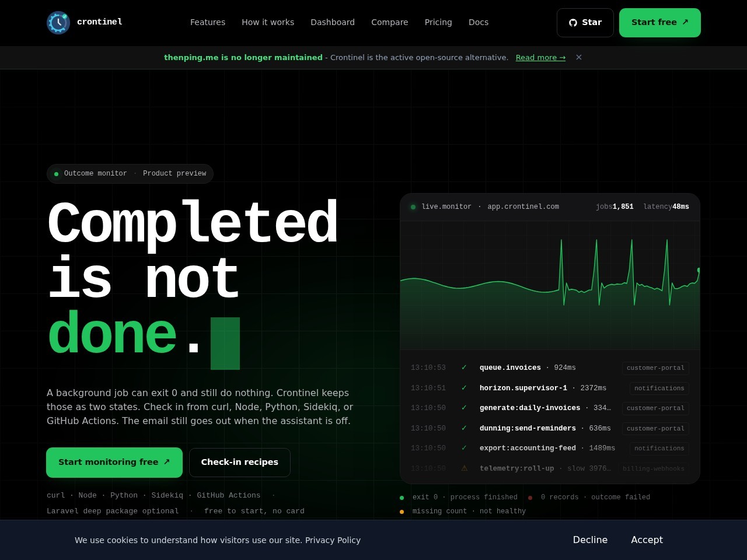Go to How it works section
This screenshot has width=747, height=560.
click(x=268, y=22)
